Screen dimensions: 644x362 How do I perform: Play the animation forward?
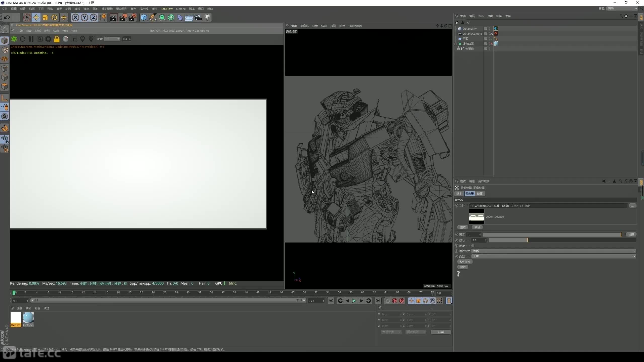coord(354,301)
